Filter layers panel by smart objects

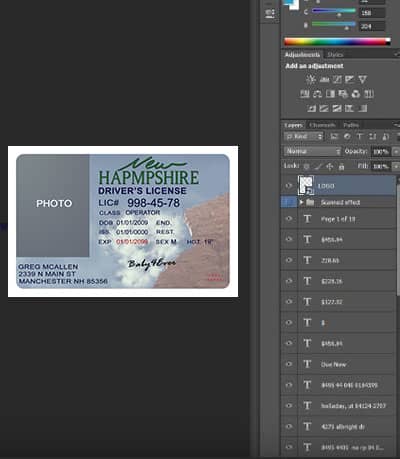click(x=386, y=136)
